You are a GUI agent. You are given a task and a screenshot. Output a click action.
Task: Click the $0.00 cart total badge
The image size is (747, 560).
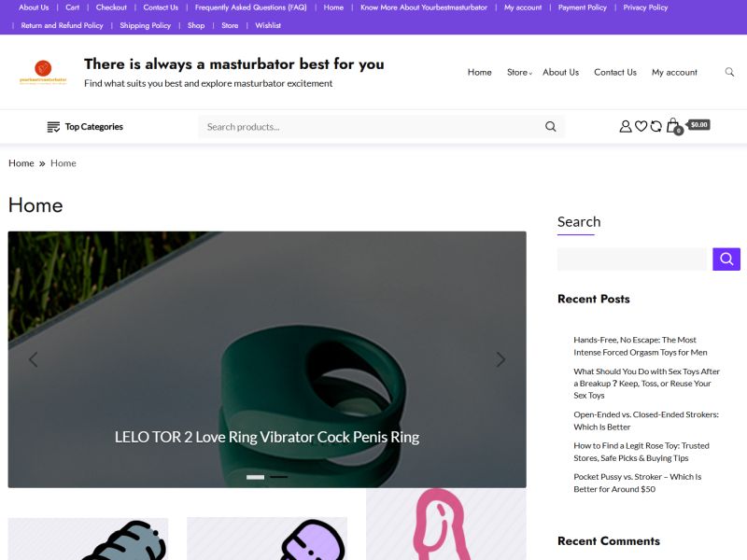click(698, 125)
